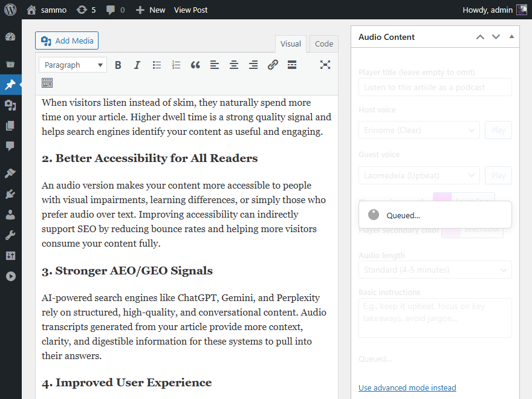This screenshot has width=532, height=399.
Task: Toggle bold formatting in the editor toolbar
Action: click(118, 65)
